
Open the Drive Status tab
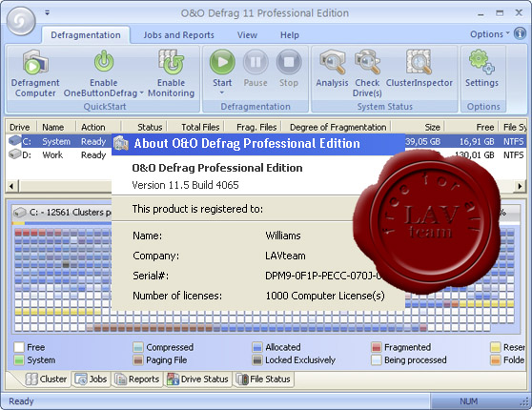[x=197, y=379]
